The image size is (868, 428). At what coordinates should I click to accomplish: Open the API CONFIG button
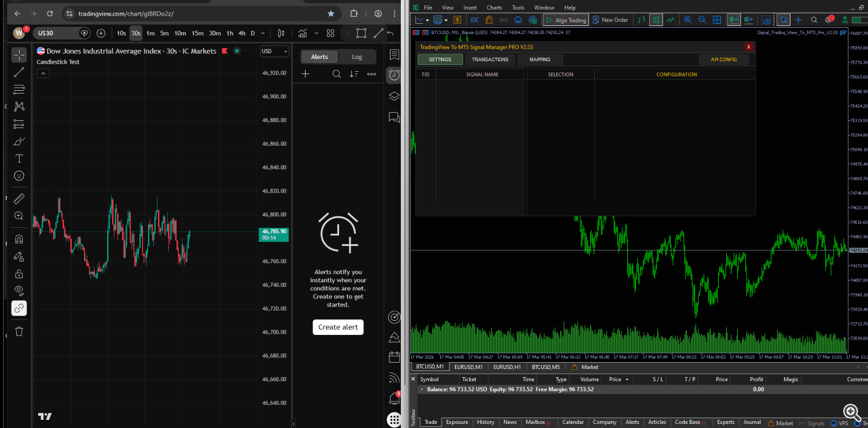[x=723, y=60]
